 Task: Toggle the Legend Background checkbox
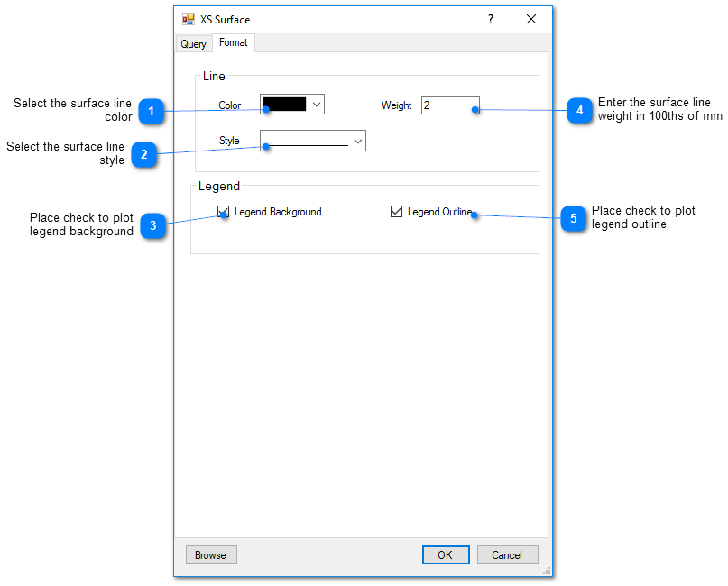pos(224,212)
